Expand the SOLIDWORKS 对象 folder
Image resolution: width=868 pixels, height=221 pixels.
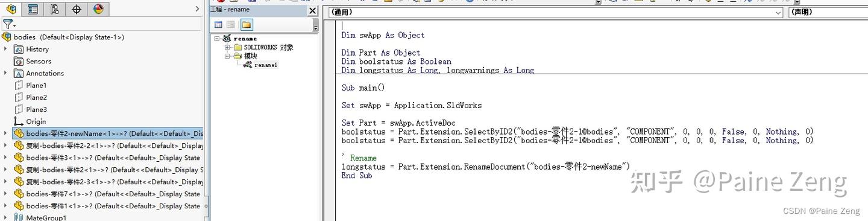coord(227,47)
